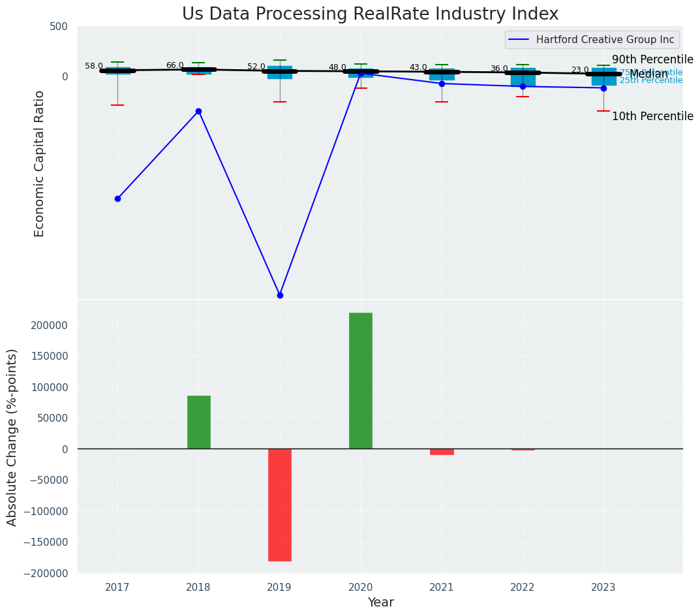Click the 10th Percentile annotation
Image resolution: width=700 pixels, height=615 pixels.
652,116
